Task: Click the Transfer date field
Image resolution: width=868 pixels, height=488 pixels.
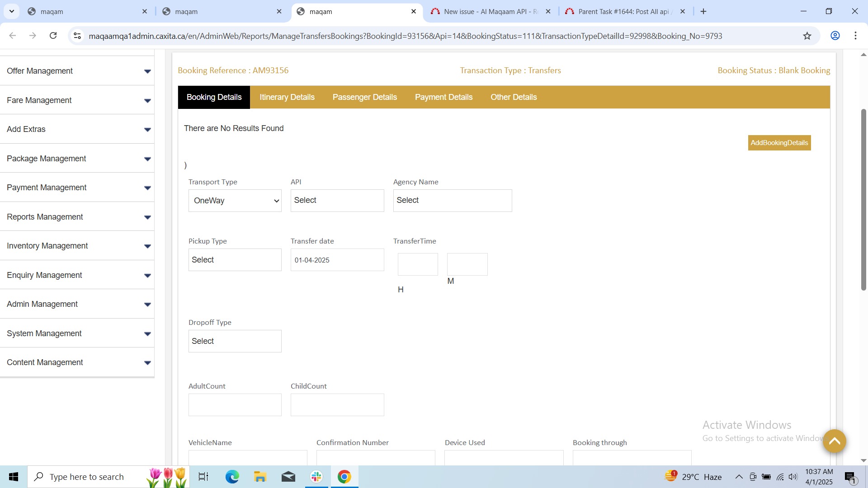Action: 337,260
